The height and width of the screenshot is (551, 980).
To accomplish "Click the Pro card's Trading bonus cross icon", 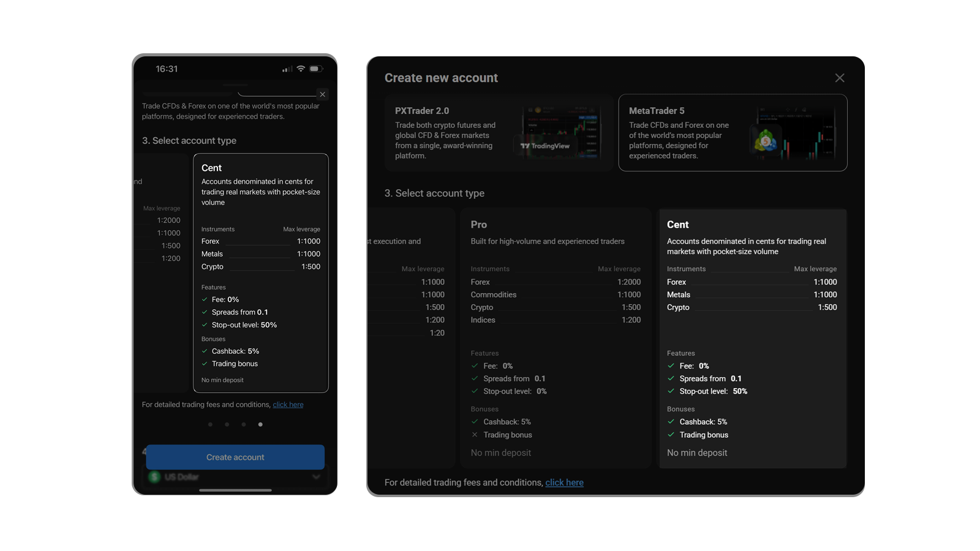I will coord(475,435).
